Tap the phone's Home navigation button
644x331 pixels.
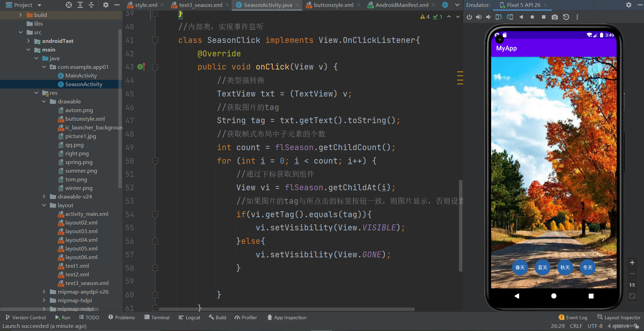click(554, 296)
